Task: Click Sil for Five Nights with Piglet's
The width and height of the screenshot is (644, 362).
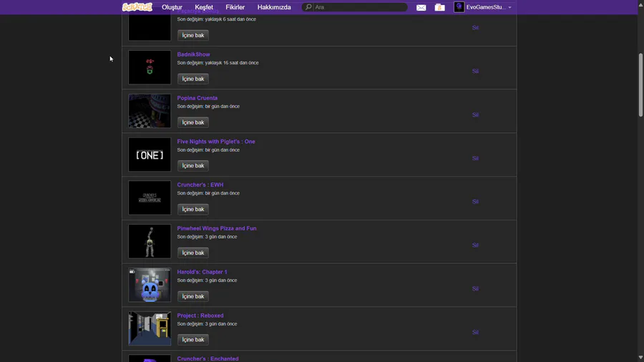Action: (x=475, y=158)
